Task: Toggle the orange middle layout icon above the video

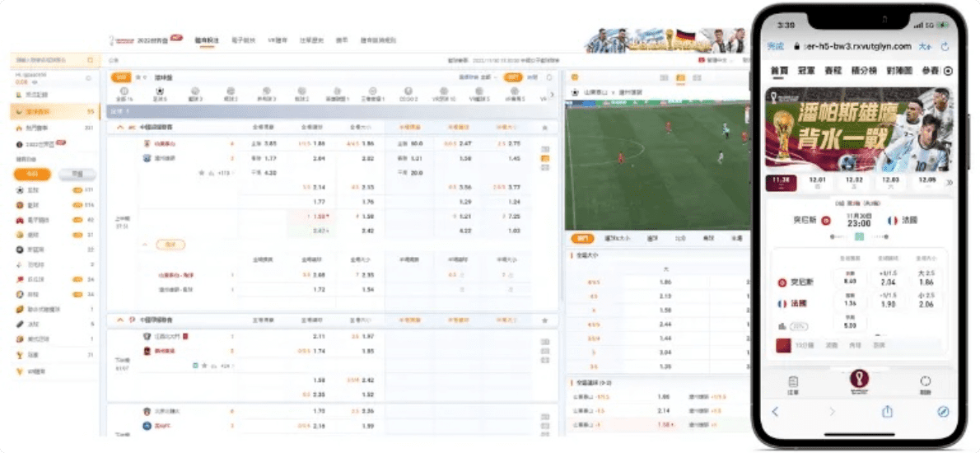Action: 680,77
